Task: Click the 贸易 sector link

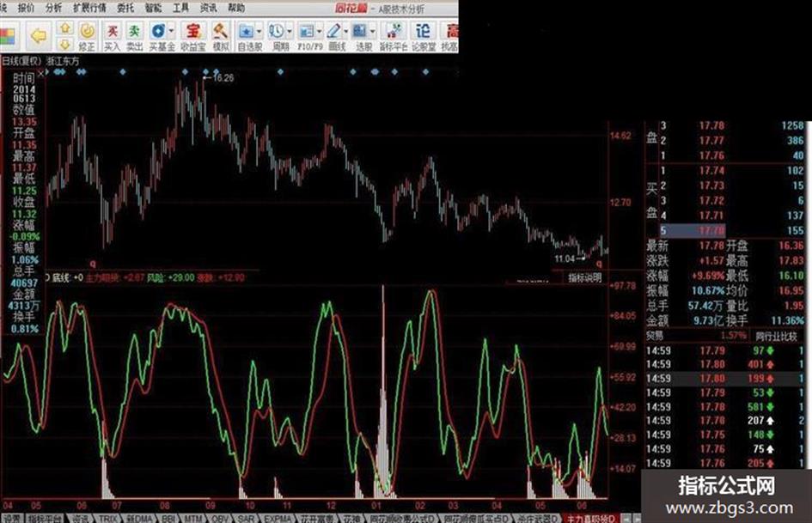Action: (x=655, y=336)
